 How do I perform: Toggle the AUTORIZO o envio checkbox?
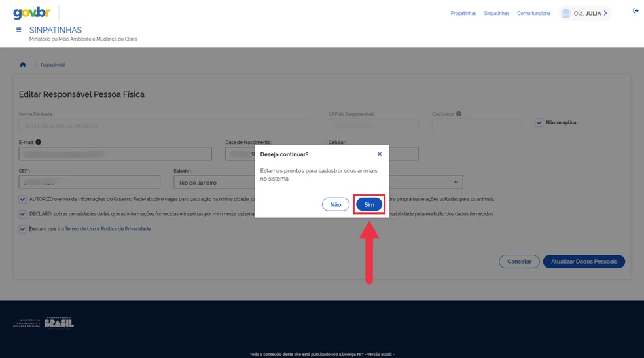23,200
